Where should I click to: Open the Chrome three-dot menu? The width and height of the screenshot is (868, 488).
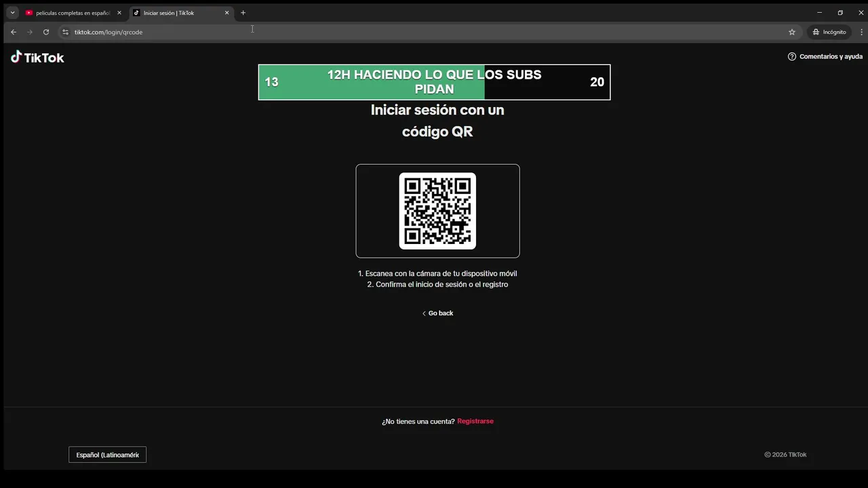coord(862,32)
